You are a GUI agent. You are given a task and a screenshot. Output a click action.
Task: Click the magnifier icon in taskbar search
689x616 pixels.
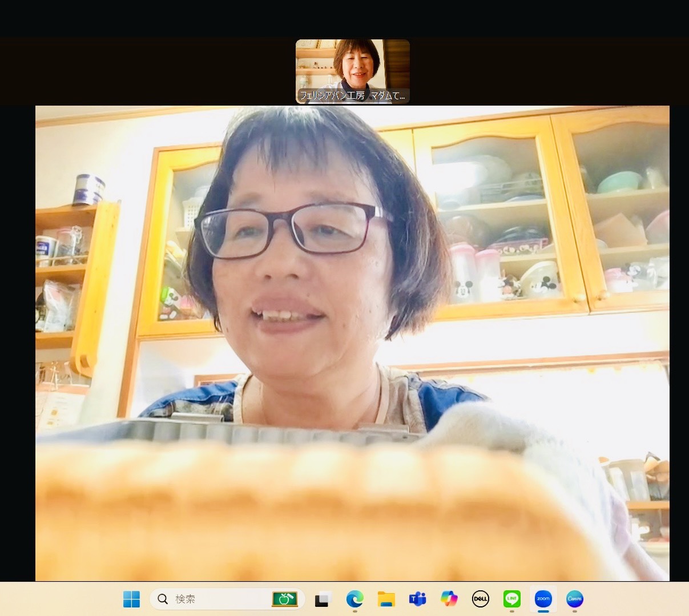coord(163,599)
